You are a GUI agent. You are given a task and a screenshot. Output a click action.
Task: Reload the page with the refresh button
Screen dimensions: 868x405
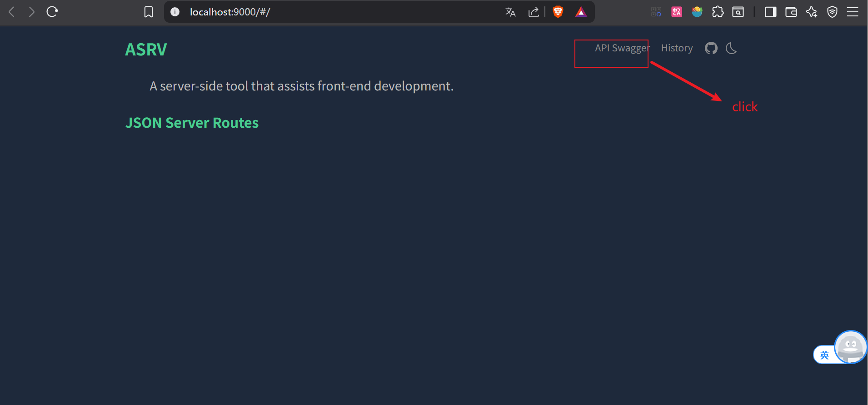(52, 12)
